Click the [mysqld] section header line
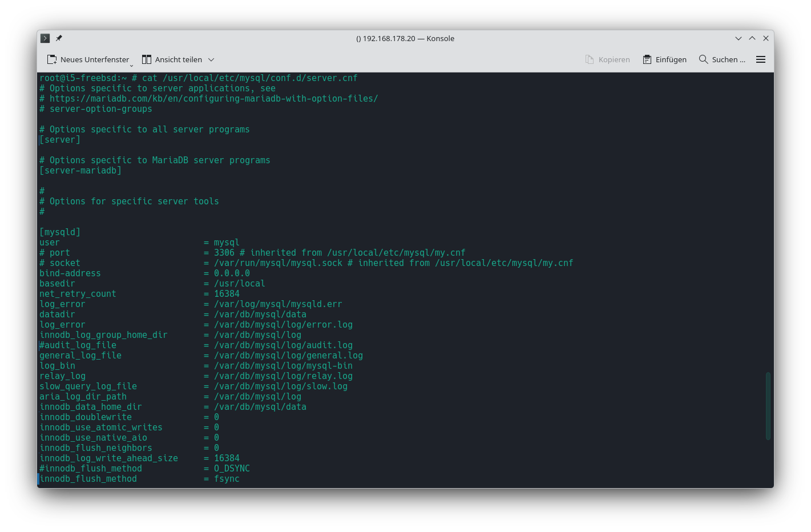The height and width of the screenshot is (532, 811). pos(60,232)
